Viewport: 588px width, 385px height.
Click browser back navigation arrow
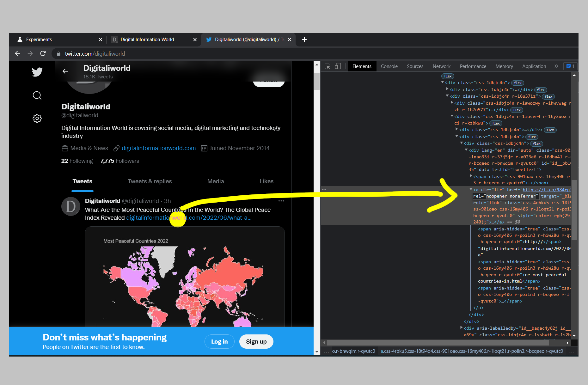coord(18,53)
